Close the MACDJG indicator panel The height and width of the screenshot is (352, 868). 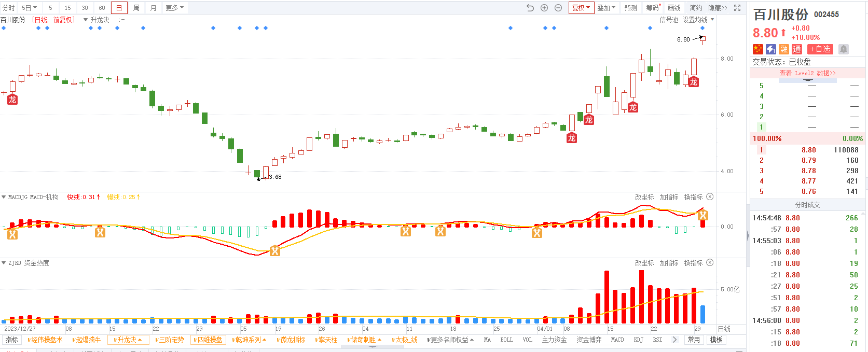(710, 197)
